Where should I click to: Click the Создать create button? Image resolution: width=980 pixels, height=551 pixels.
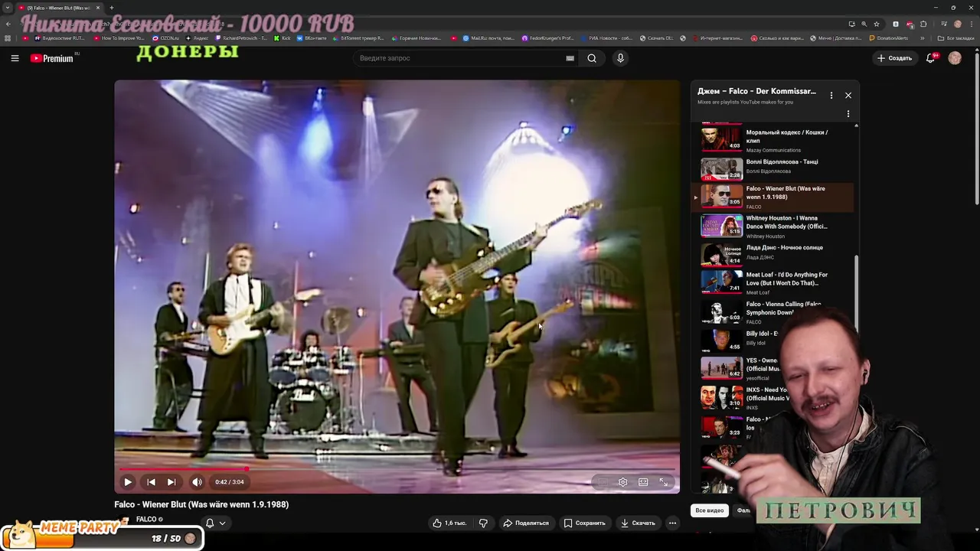[x=894, y=58]
